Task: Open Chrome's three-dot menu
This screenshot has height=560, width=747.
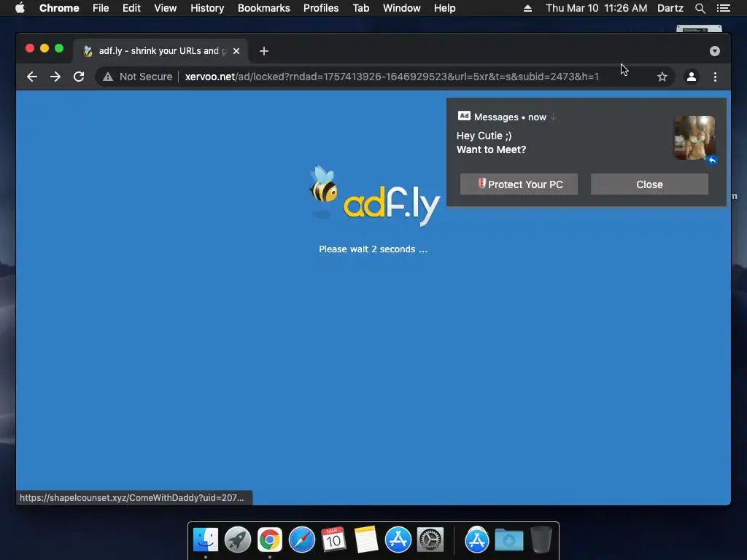Action: [x=715, y=77]
